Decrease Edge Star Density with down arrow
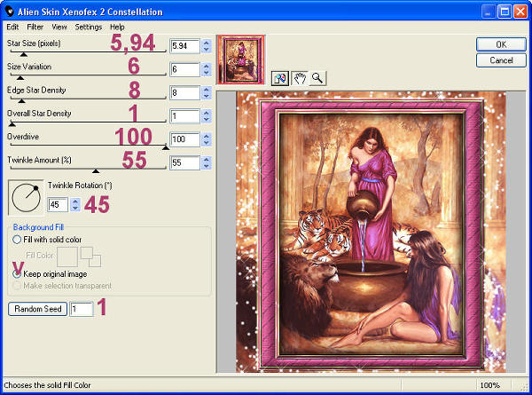The width and height of the screenshot is (532, 395). point(207,96)
